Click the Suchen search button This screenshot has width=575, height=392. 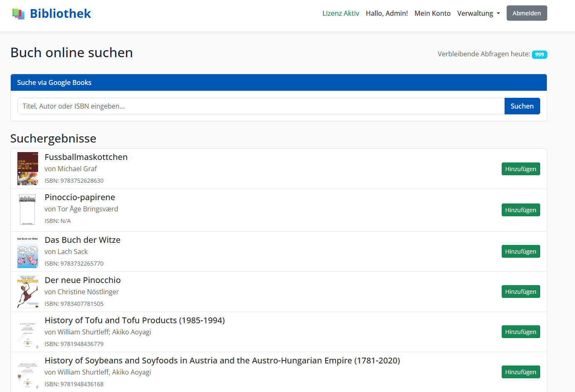(522, 106)
